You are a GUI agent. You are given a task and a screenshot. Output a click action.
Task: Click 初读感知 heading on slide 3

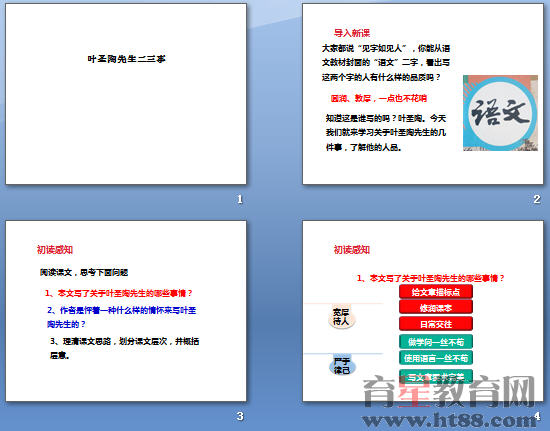(x=55, y=250)
